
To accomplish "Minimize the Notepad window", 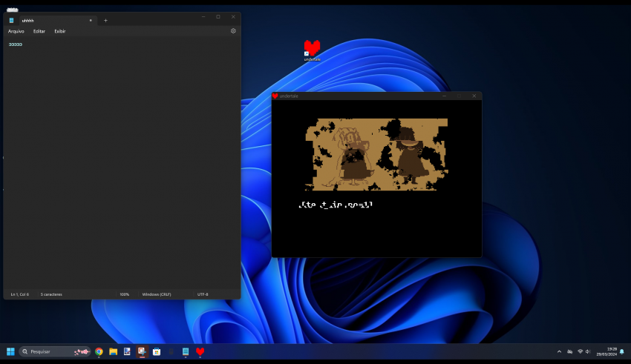I will (203, 17).
